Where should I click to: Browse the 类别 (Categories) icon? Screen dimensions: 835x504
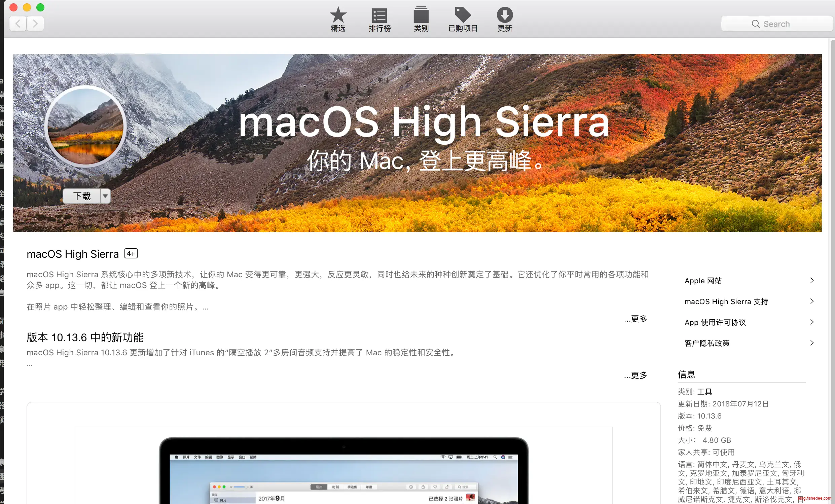pos(421,19)
